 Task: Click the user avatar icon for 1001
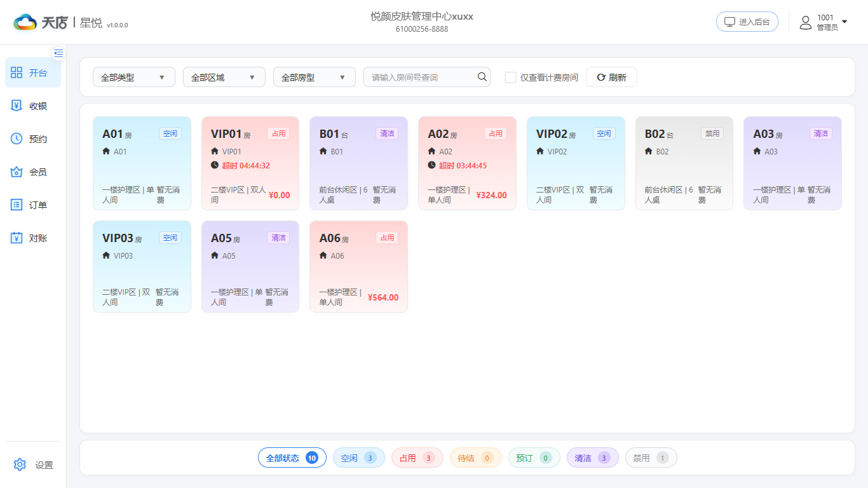[x=806, y=23]
